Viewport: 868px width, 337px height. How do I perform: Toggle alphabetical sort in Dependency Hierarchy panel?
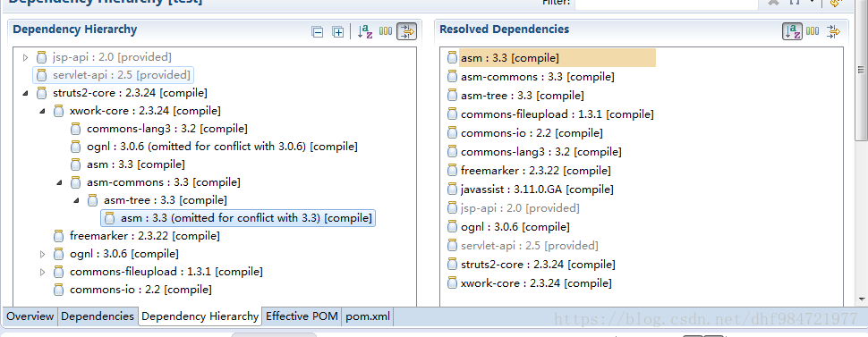tap(365, 31)
